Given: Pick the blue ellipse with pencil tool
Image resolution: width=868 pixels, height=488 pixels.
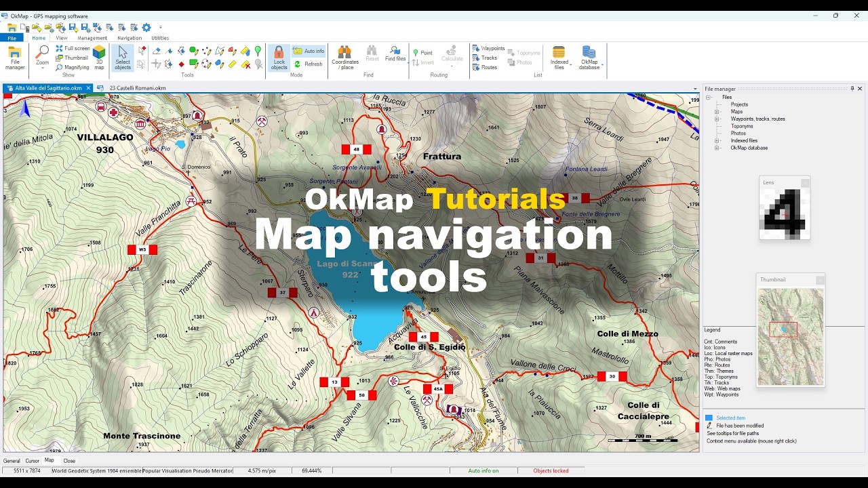Looking at the screenshot, I should (219, 64).
